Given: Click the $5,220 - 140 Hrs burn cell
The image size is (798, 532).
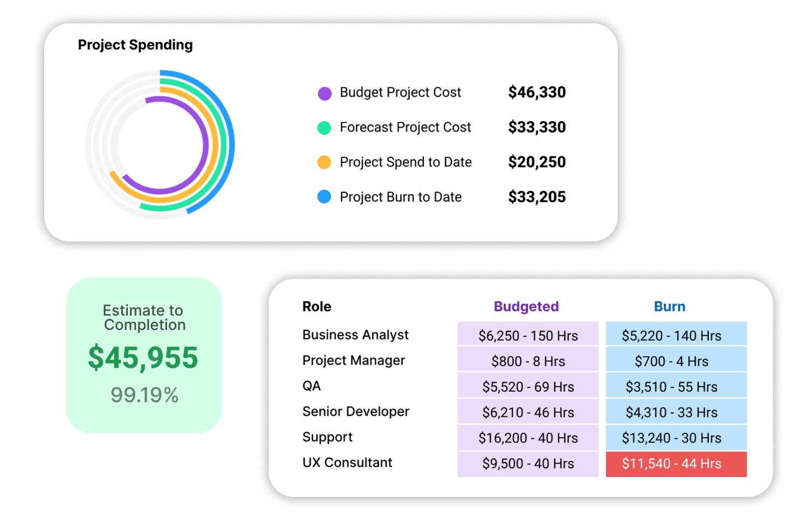Looking at the screenshot, I should tap(676, 334).
